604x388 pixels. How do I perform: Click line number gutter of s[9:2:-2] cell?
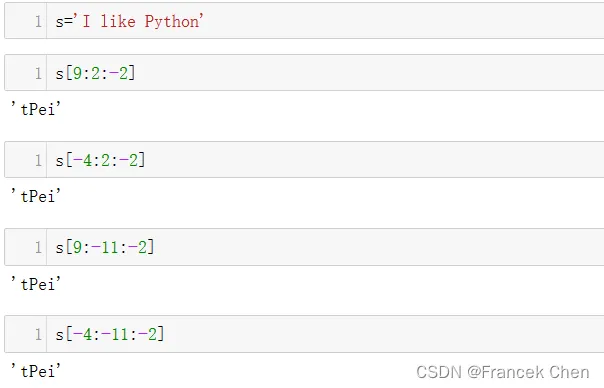coord(26,73)
